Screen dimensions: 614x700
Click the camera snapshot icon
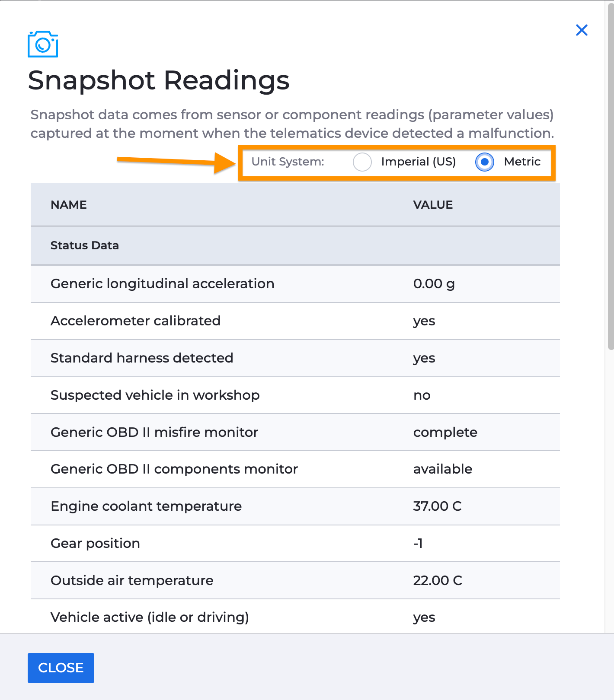(x=43, y=44)
